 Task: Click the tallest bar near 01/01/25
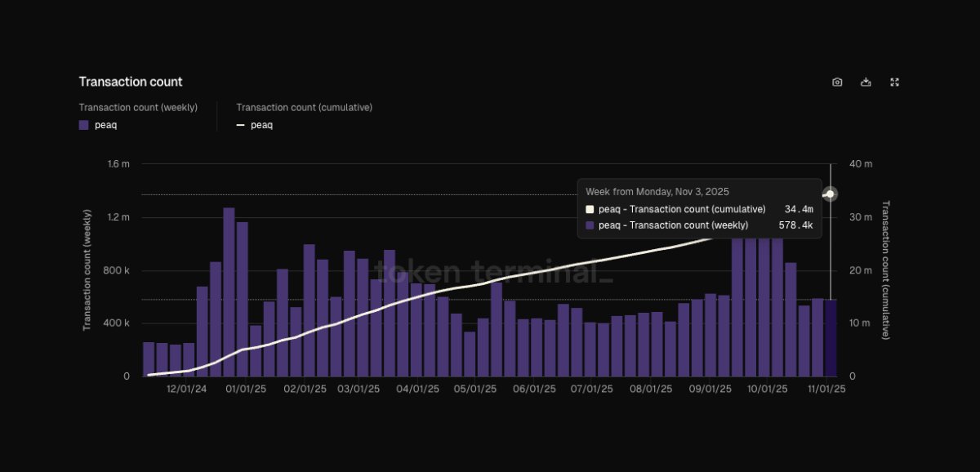227,294
